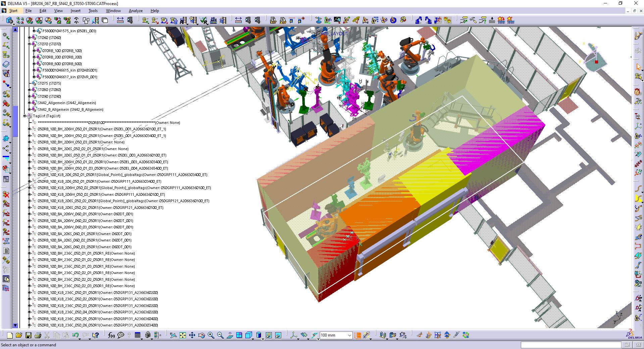Open the Insert menu
This screenshot has height=349, width=644.
pos(76,11)
